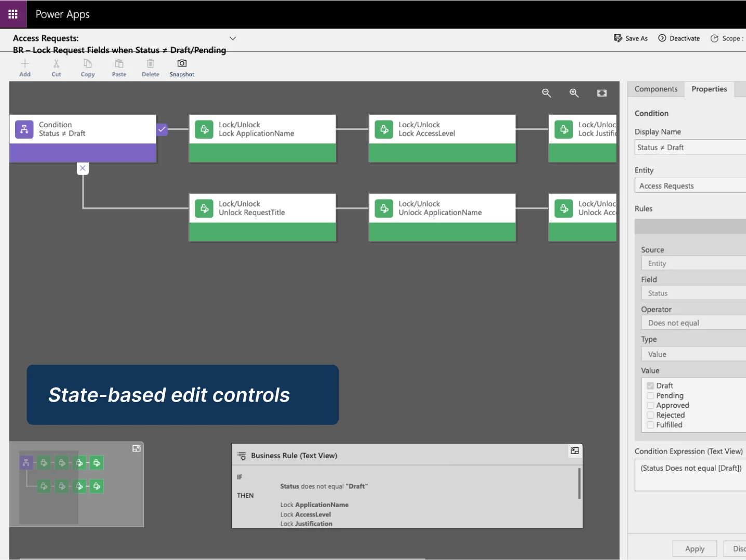The height and width of the screenshot is (560, 746).
Task: Click the Add plus toolbar icon
Action: (x=25, y=63)
